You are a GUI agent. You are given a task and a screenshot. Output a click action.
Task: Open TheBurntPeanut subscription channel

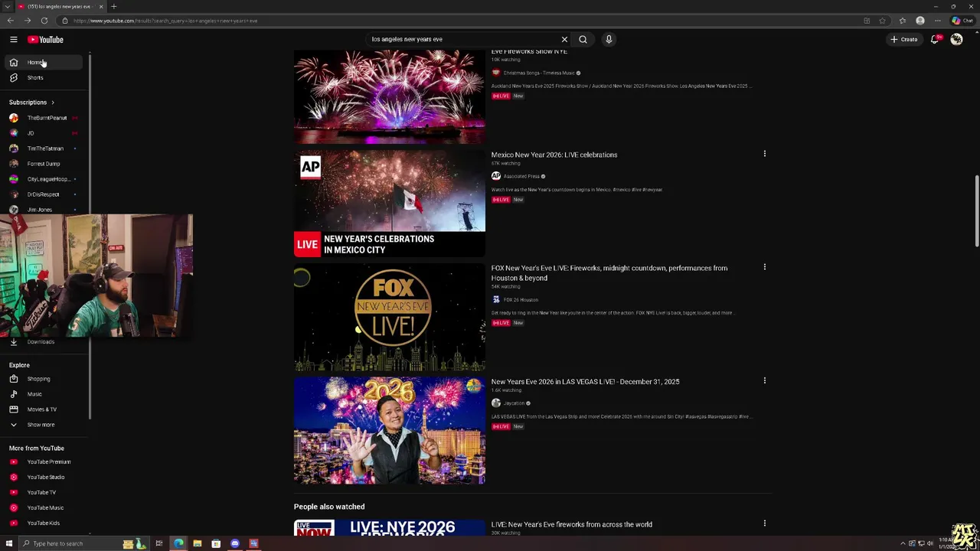44,118
